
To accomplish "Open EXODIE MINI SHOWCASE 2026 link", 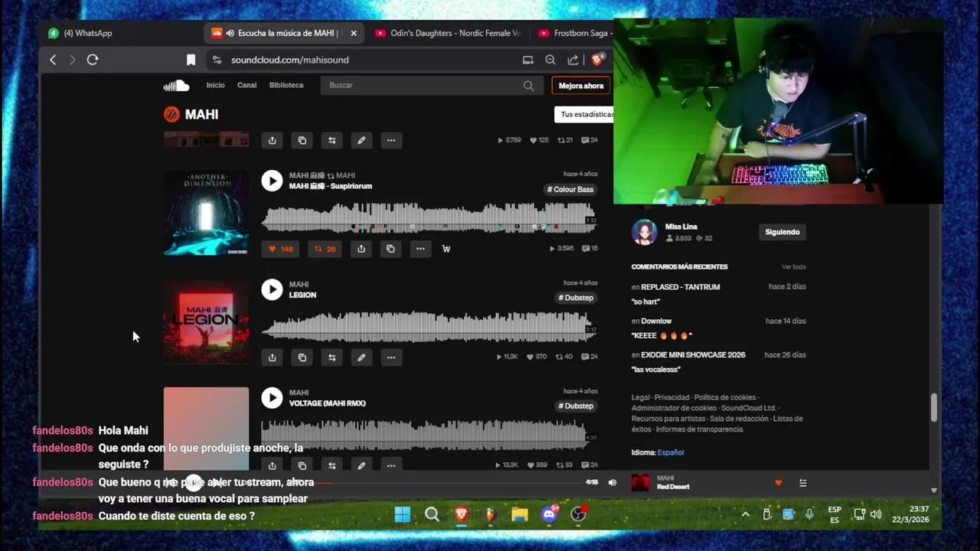I will pyautogui.click(x=693, y=355).
